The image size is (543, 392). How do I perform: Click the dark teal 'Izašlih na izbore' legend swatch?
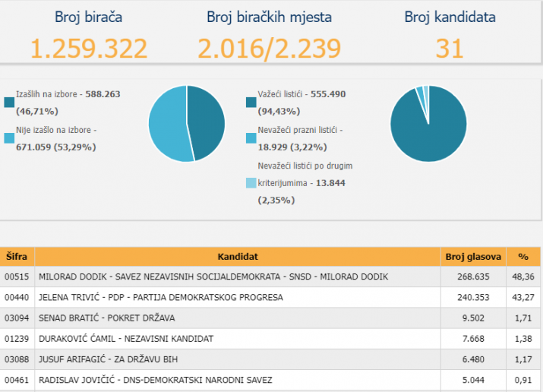click(9, 102)
